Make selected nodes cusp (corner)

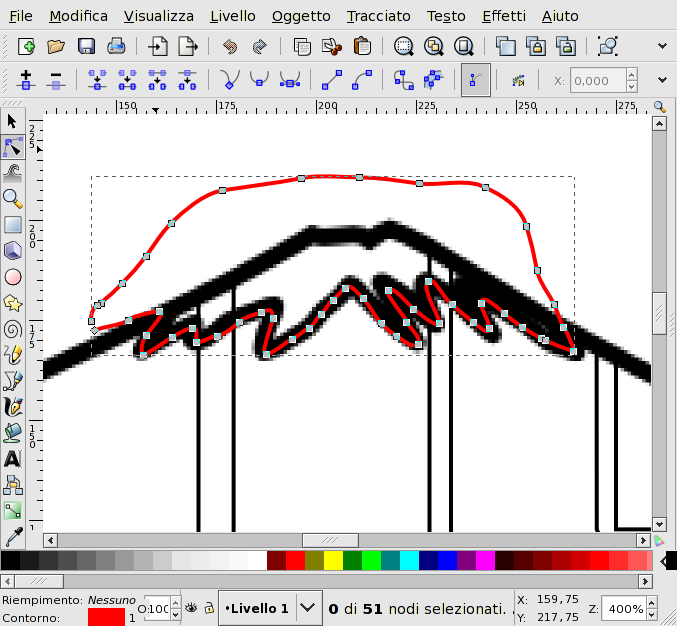point(230,80)
